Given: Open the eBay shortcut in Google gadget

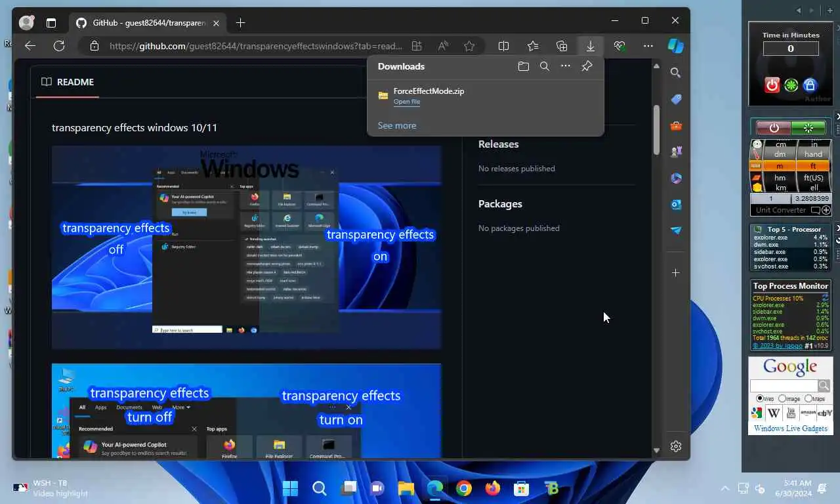Looking at the screenshot, I should 825,413.
